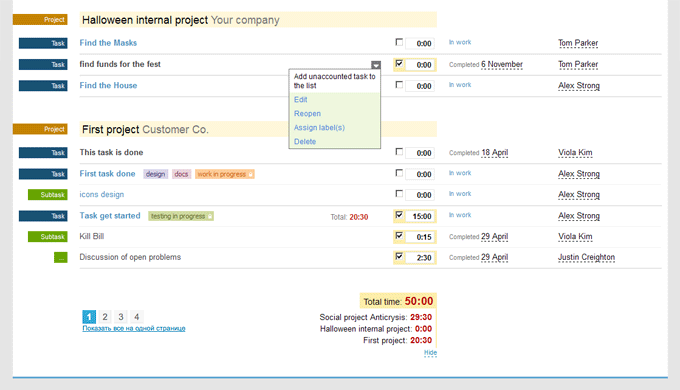Check the box for Find the Masks
The width and height of the screenshot is (680, 390).
coord(399,42)
